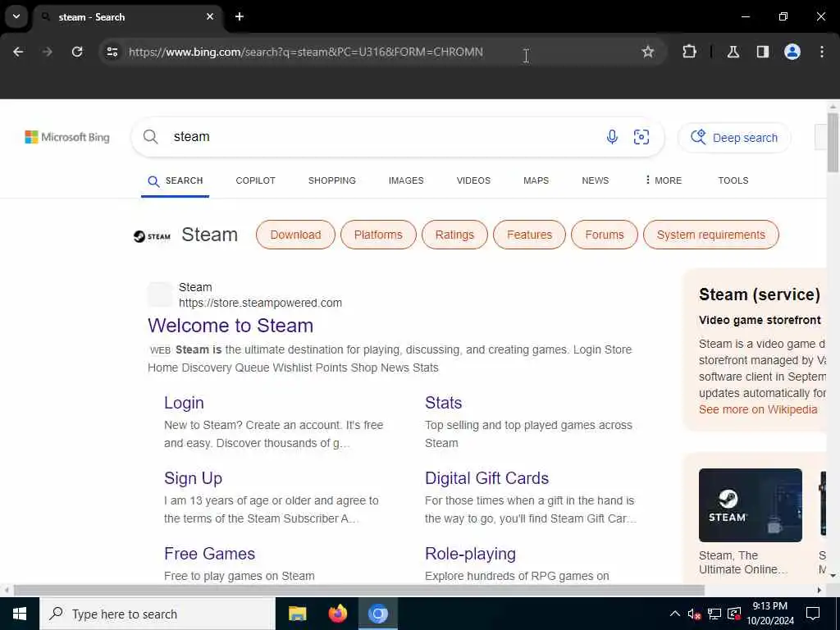
Task: Click the Forums pill button
Action: tap(605, 235)
